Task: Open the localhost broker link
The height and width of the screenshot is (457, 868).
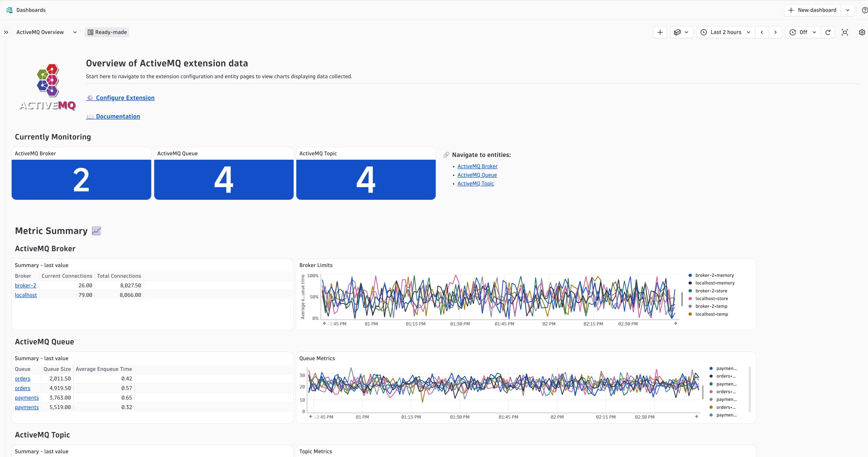Action: 26,295
